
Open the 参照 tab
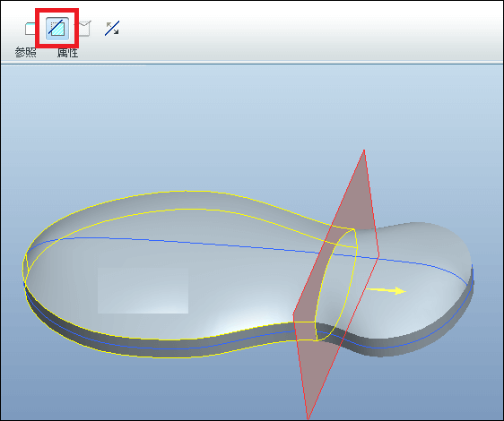[25, 52]
